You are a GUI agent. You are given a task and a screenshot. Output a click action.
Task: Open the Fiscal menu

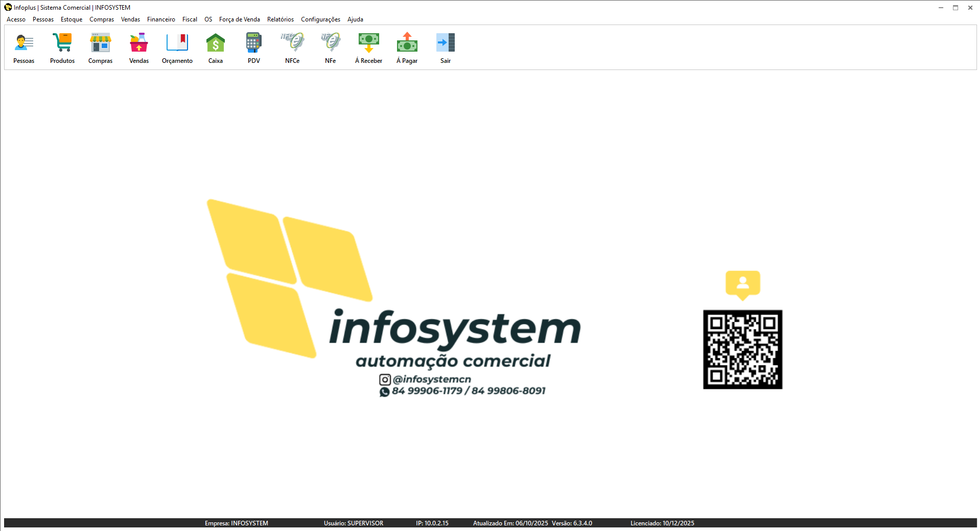pos(190,19)
